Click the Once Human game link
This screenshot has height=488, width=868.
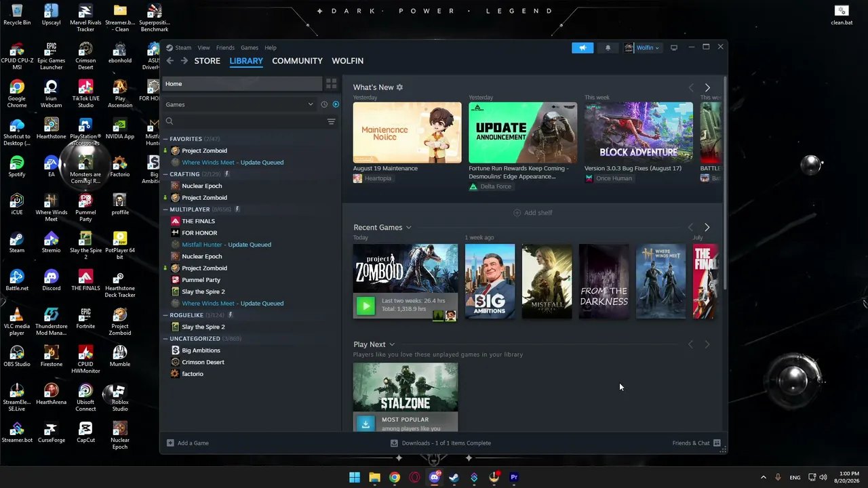pos(614,178)
